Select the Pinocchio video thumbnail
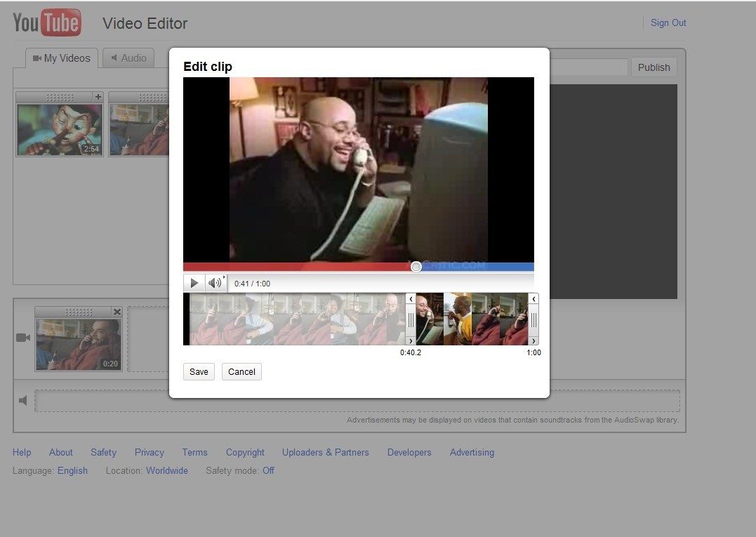Screen dimensions: 756x537 pos(59,130)
